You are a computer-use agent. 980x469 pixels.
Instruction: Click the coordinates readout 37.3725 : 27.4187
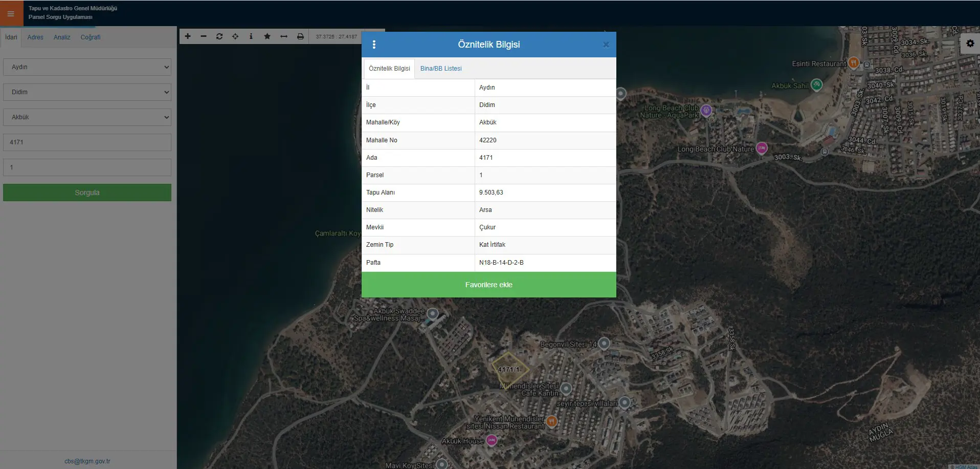tap(336, 36)
